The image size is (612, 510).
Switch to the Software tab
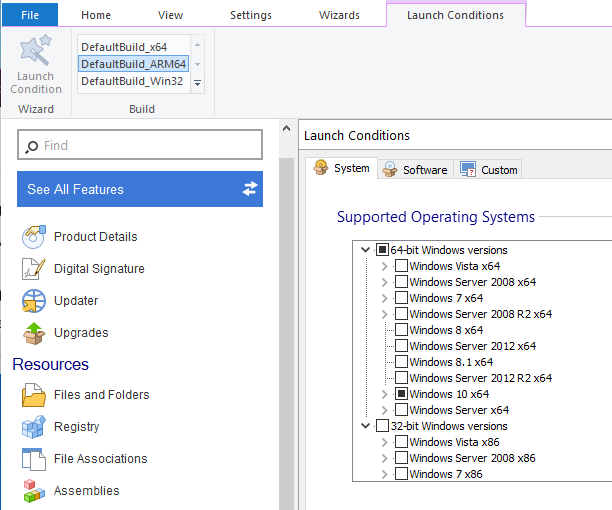(416, 170)
